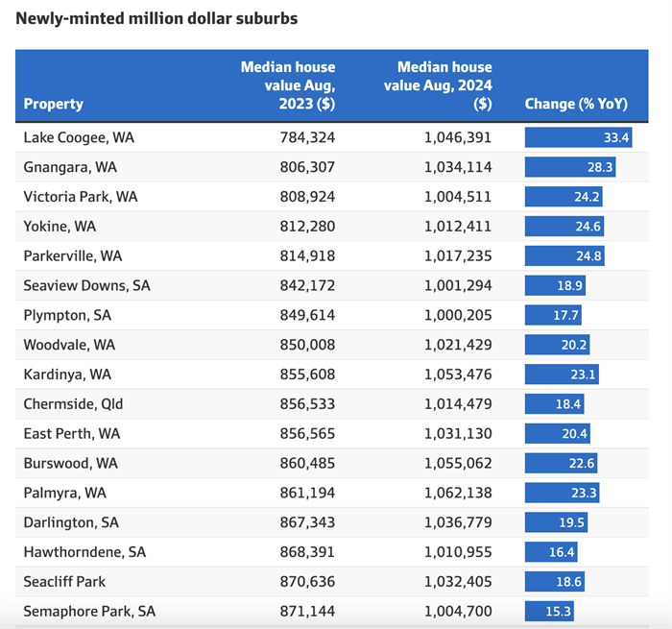Viewport: 672px width, 629px height.
Task: Click the 868,391 value for Hawthorndene
Action: tap(307, 552)
